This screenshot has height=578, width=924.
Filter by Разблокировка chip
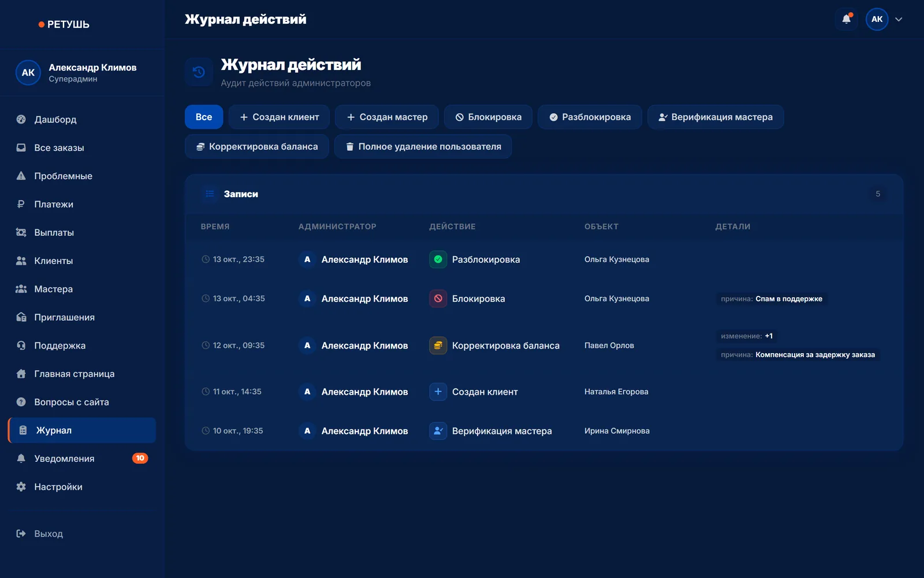point(590,117)
